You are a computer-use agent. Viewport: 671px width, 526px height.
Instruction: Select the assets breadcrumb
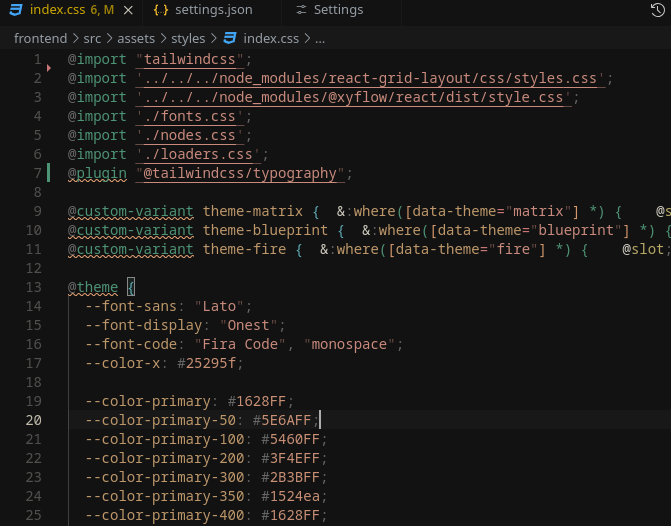point(136,39)
